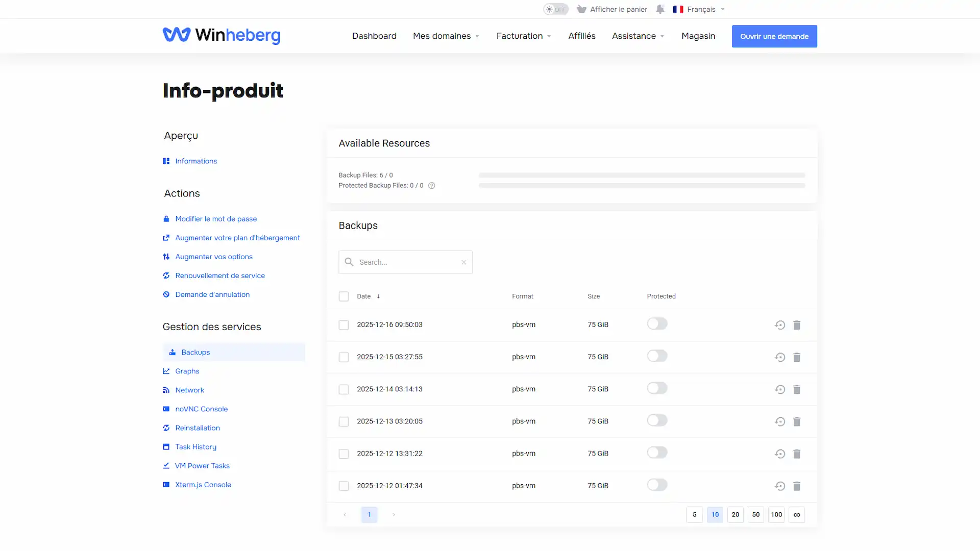Expand the Mes domaines menu

pos(446,36)
